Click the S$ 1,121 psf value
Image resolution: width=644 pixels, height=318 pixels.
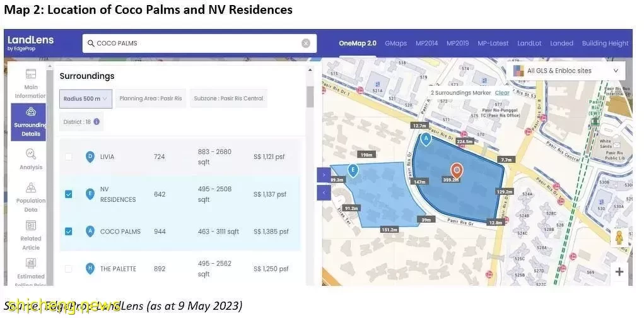pyautogui.click(x=269, y=156)
